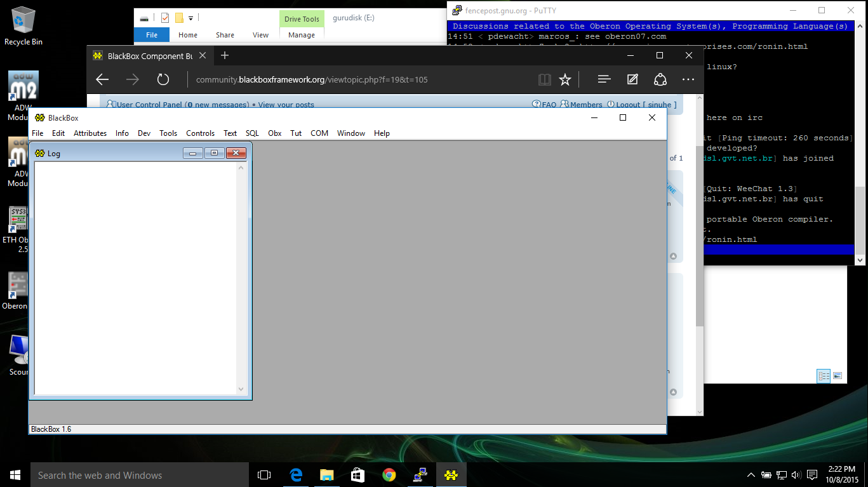Click the Edge Reading view book icon
The width and height of the screenshot is (868, 487).
tap(544, 79)
